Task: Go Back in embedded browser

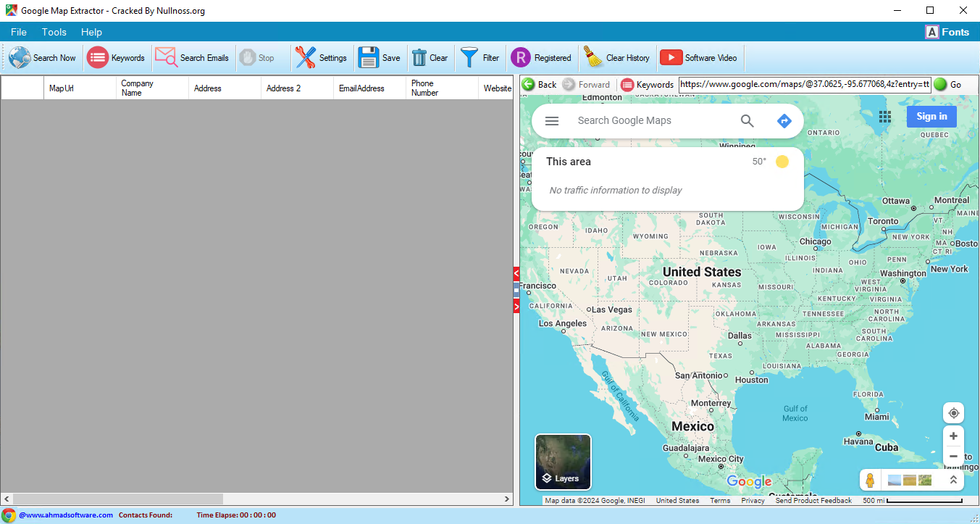Action: click(540, 85)
